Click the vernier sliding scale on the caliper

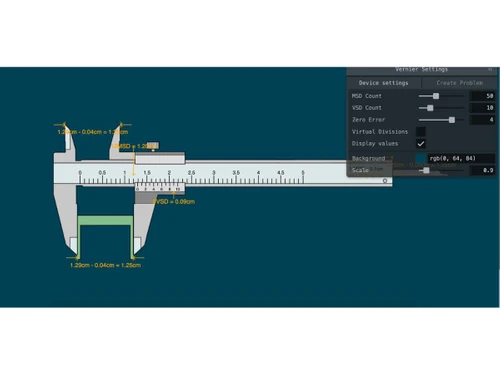[x=160, y=187]
